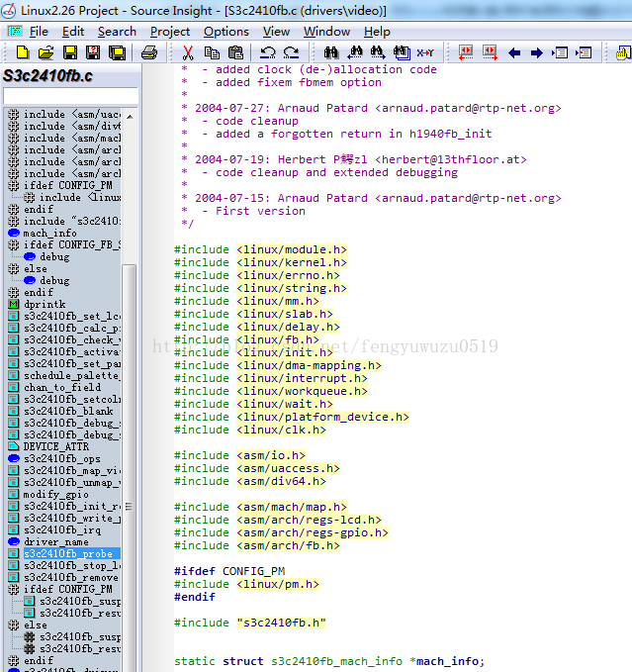Go forward using the blue right arrow

(x=536, y=53)
